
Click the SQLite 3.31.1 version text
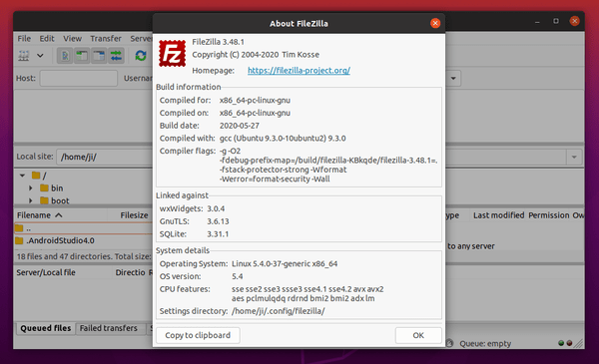[218, 234]
